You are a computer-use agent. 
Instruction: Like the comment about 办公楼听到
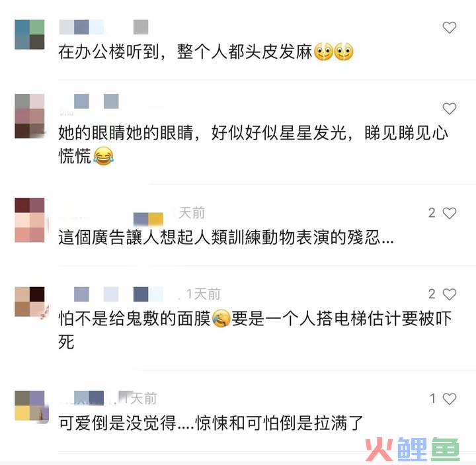point(450,28)
